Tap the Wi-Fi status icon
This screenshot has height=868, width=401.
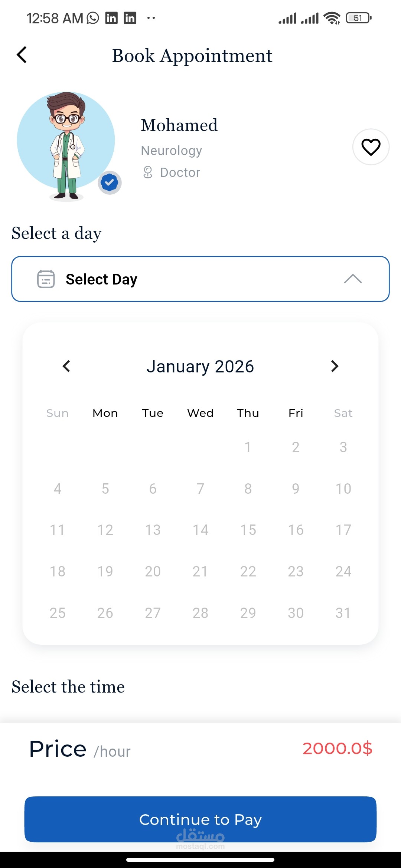pos(332,18)
